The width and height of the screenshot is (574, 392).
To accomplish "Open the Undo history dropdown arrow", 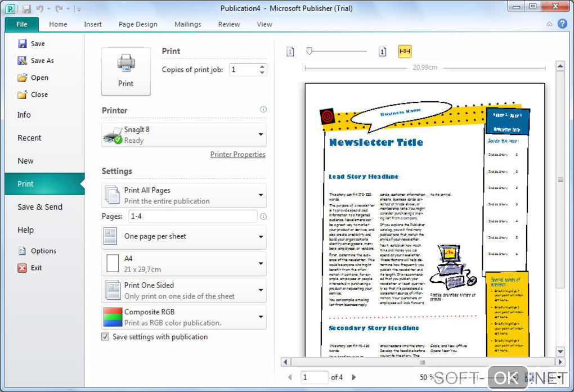I will click(49, 9).
